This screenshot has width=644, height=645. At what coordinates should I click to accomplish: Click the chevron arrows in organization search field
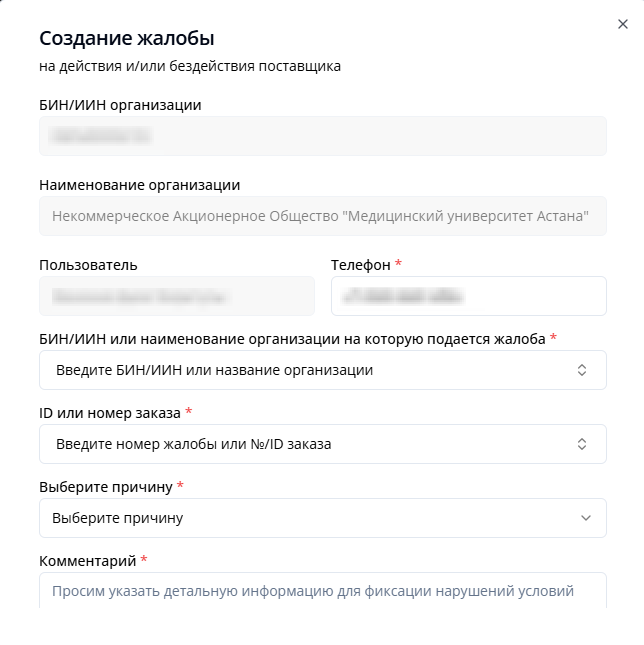click(582, 370)
